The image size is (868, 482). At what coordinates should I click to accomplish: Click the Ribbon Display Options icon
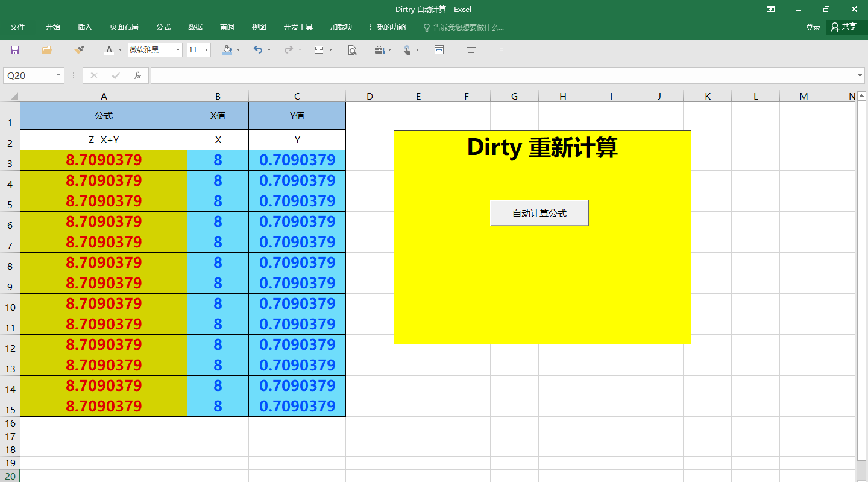[x=770, y=9]
